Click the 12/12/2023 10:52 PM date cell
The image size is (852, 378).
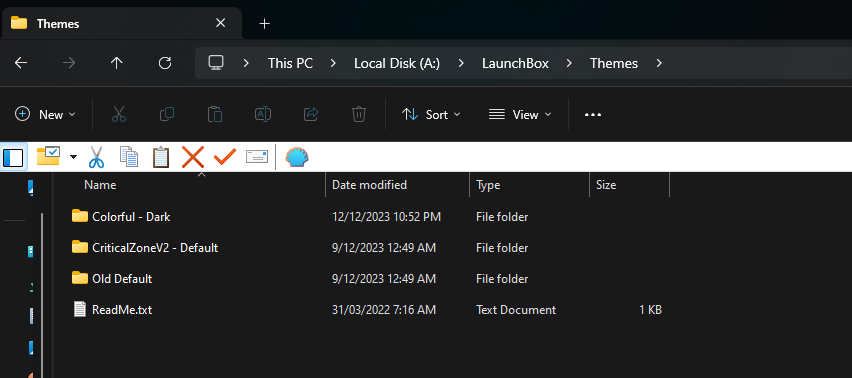coord(386,217)
